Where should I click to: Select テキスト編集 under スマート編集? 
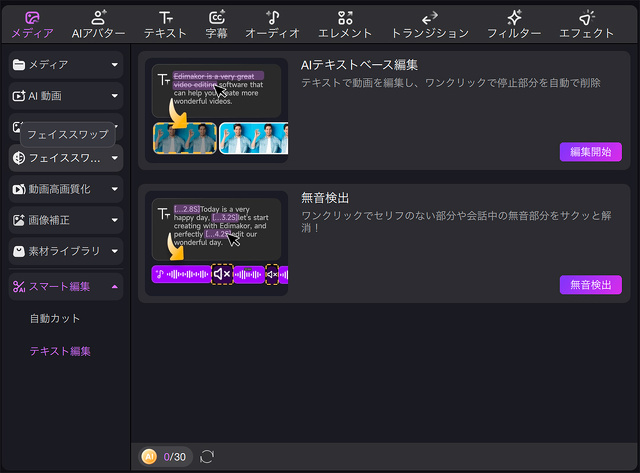[x=60, y=351]
